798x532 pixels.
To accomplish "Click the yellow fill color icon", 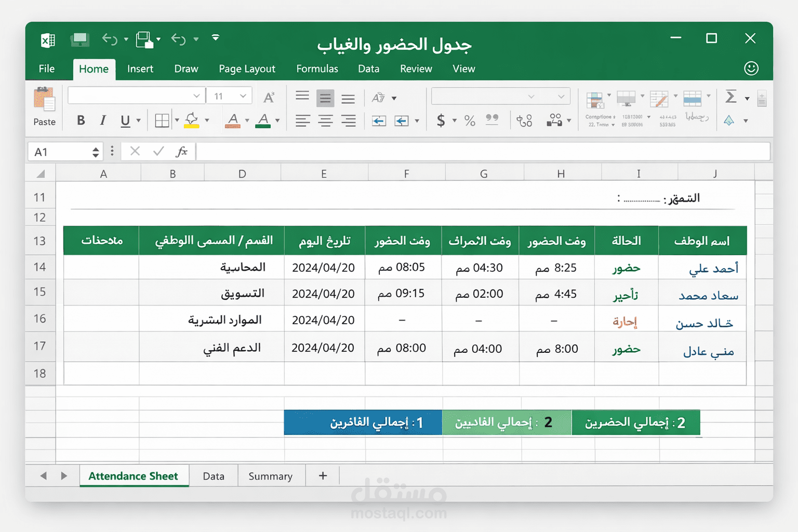I will click(x=191, y=120).
